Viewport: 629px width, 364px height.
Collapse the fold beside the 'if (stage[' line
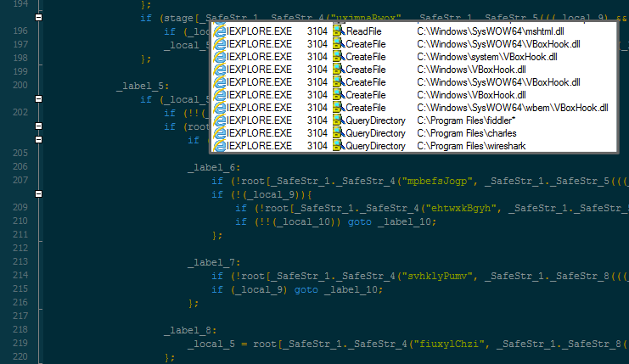pos(38,18)
